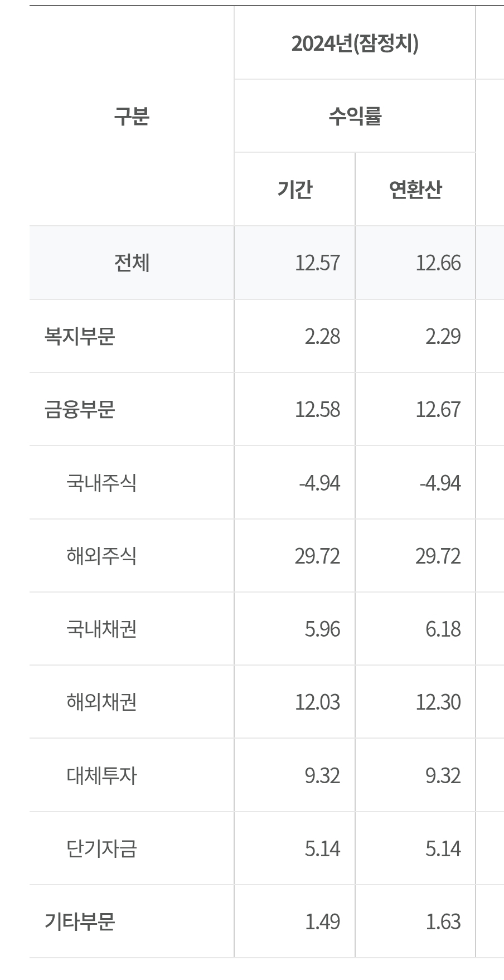
Task: Select the 6.18 value for 국내채권
Action: [443, 629]
